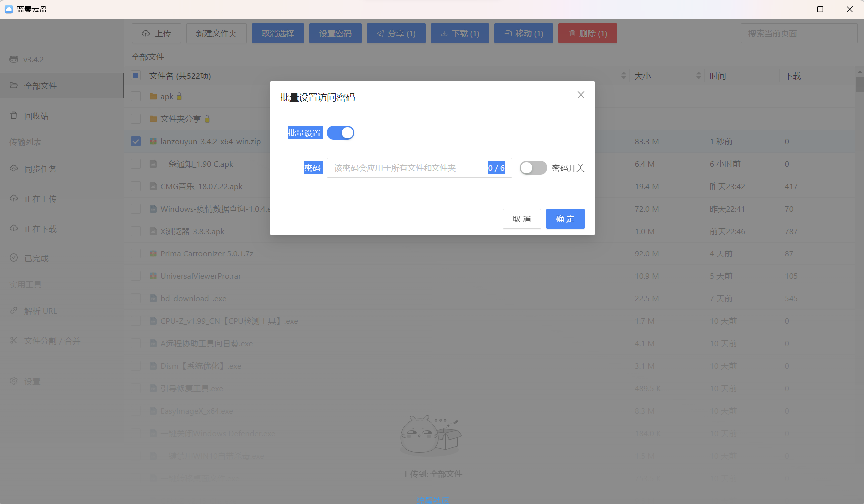Click the trash icon beside 回收站

pos(14,115)
